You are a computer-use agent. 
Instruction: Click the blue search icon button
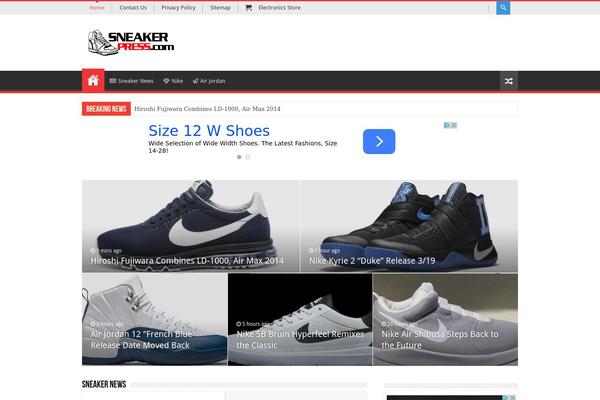click(503, 8)
